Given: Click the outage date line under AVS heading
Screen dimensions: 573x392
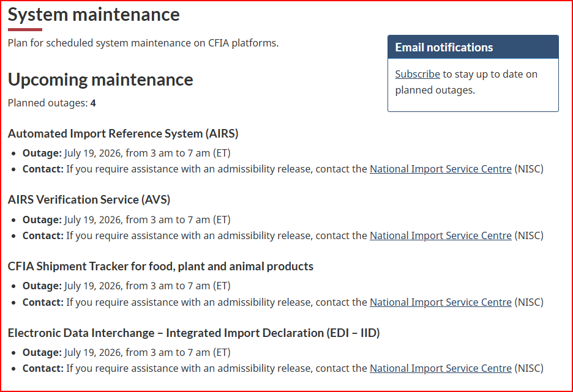Looking at the screenshot, I should click(x=127, y=220).
